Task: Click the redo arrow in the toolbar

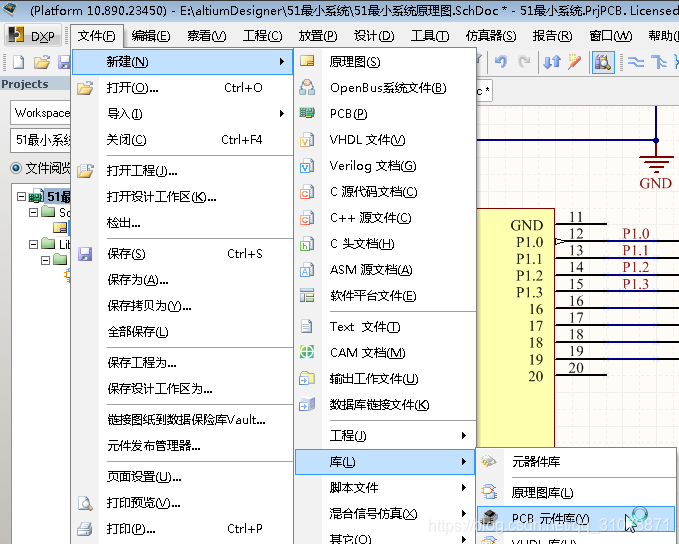Action: click(526, 62)
